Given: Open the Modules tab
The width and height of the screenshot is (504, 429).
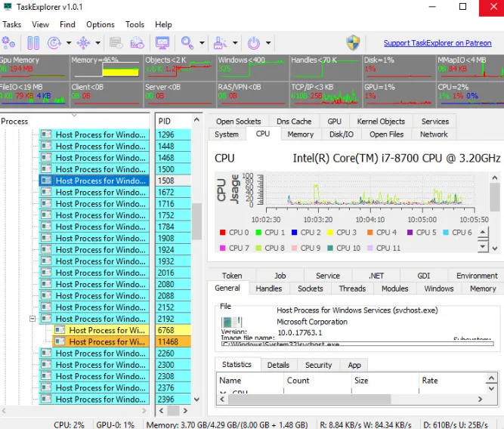Looking at the screenshot, I should (x=394, y=289).
